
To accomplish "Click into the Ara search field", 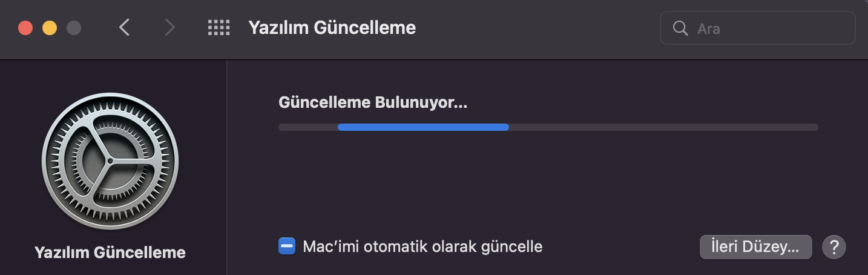I will [x=769, y=28].
